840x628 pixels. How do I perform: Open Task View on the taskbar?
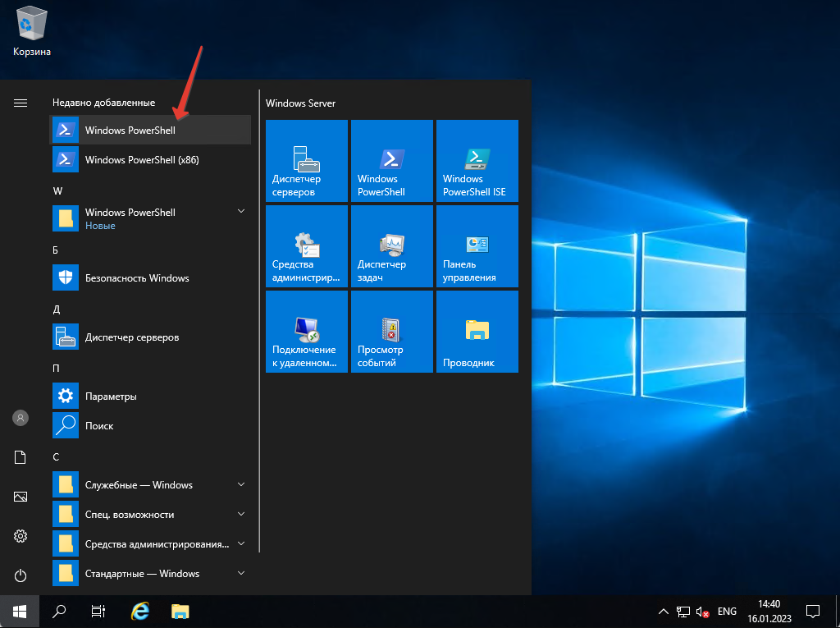point(98,612)
